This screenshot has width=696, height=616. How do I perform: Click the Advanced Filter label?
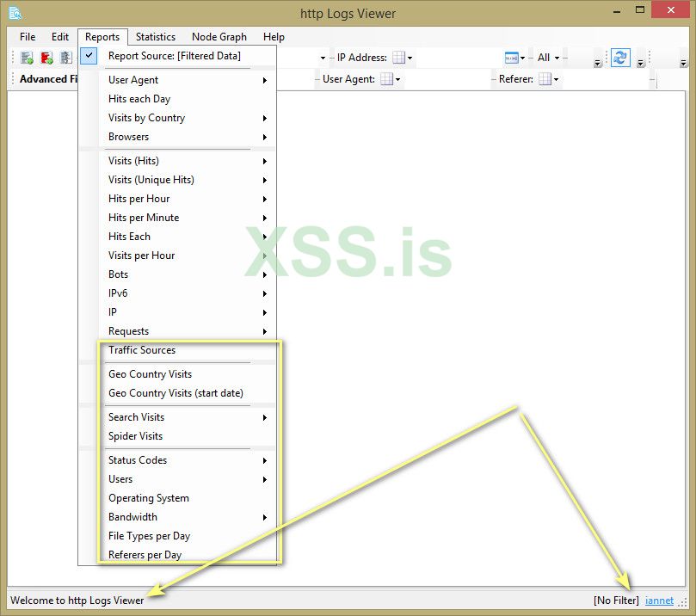(48, 79)
